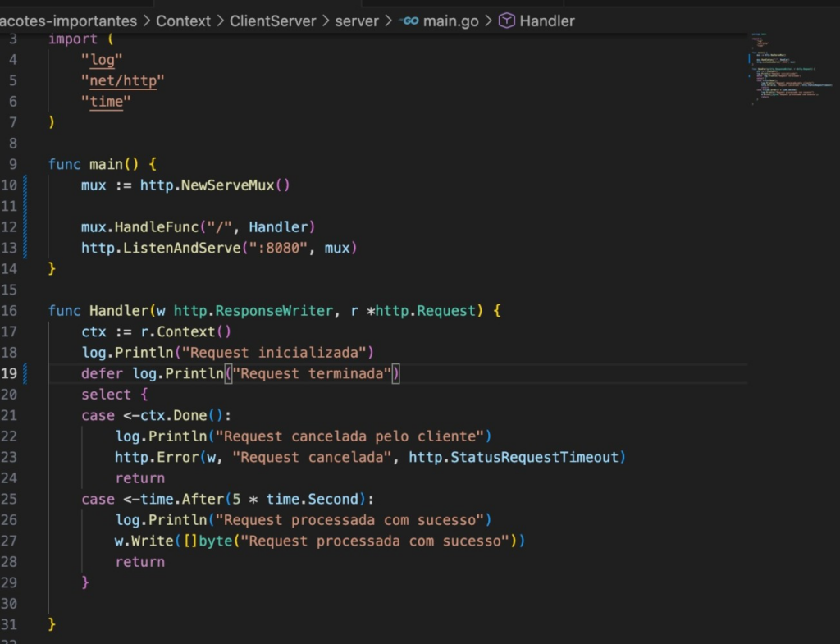840x644 pixels.
Task: Click line number 16 in gutter
Action: [9, 311]
